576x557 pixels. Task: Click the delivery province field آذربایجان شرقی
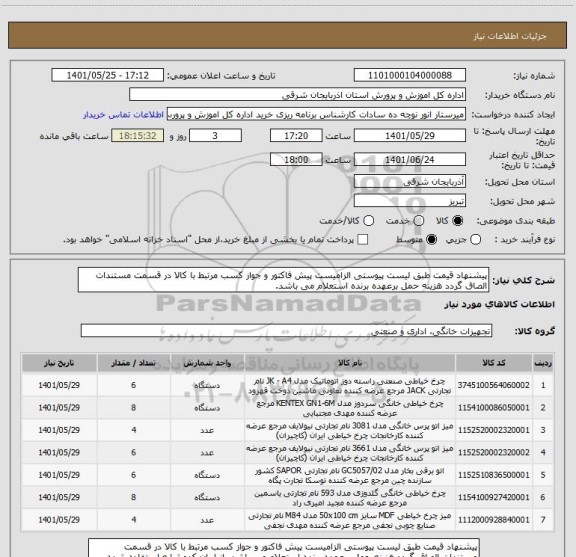tap(410, 182)
